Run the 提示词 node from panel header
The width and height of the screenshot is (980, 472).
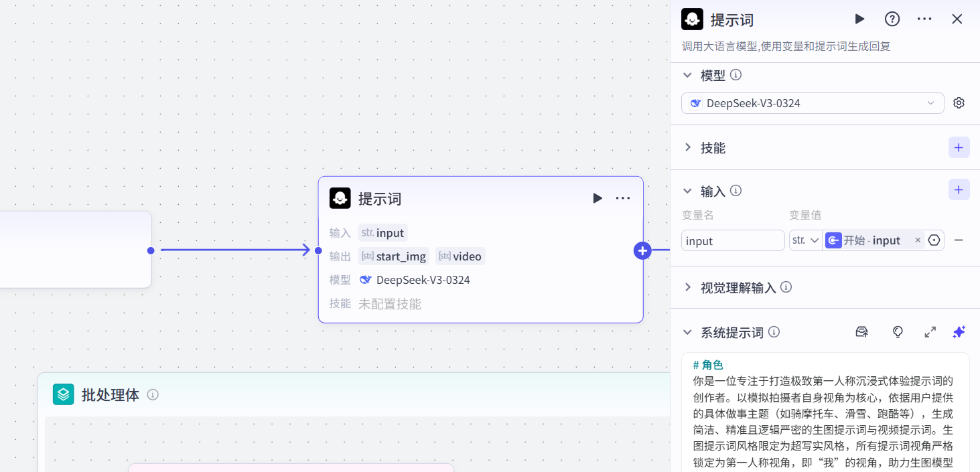pos(859,19)
